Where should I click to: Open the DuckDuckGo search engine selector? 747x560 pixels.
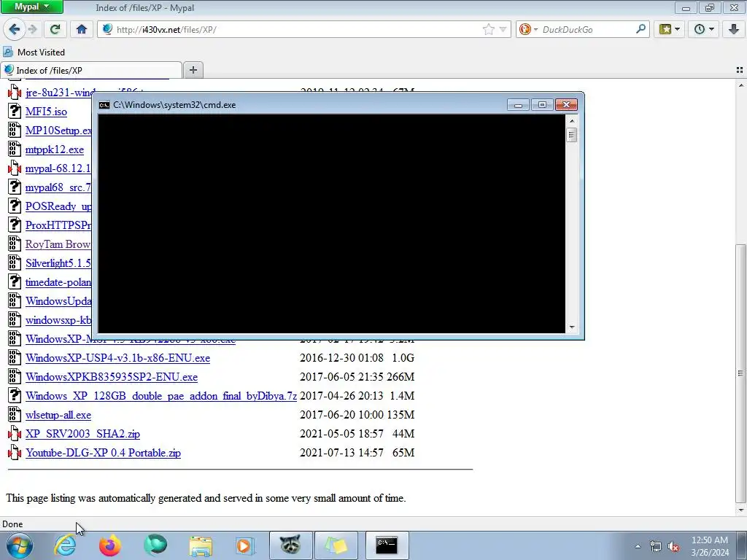point(528,29)
